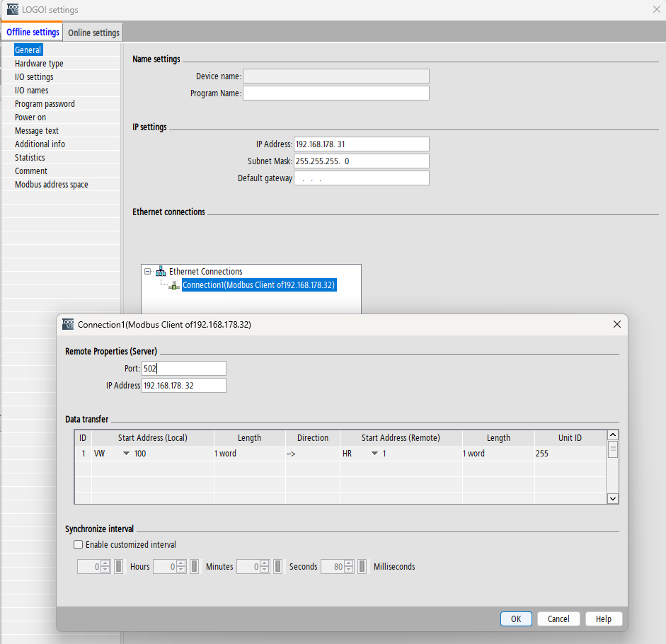Select Modbus address space in sidebar
Screen dimensions: 666x644
click(51, 185)
